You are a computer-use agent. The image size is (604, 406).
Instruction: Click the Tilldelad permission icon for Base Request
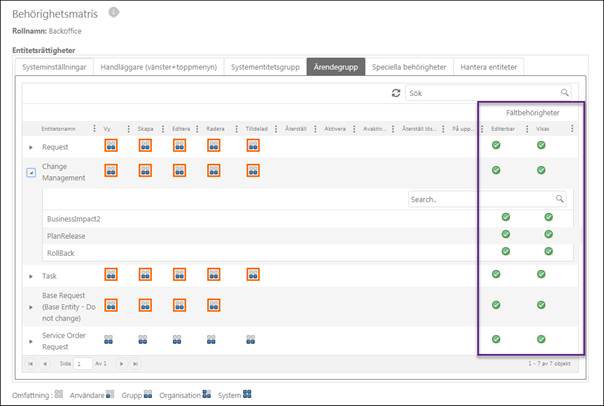252,305
